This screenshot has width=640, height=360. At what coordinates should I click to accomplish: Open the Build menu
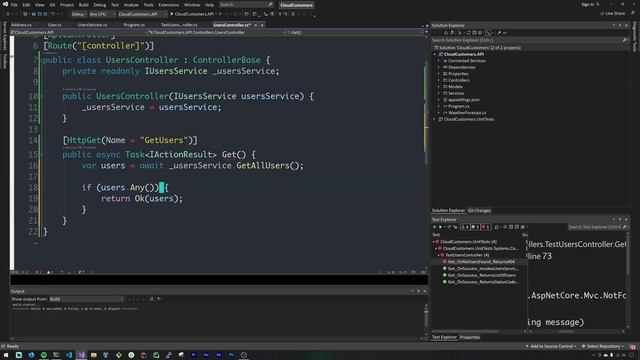(x=84, y=5)
